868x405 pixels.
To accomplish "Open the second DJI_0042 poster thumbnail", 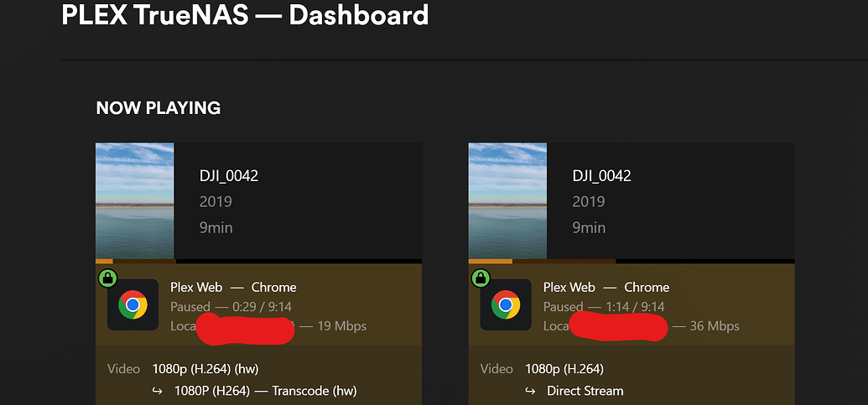I will 507,201.
